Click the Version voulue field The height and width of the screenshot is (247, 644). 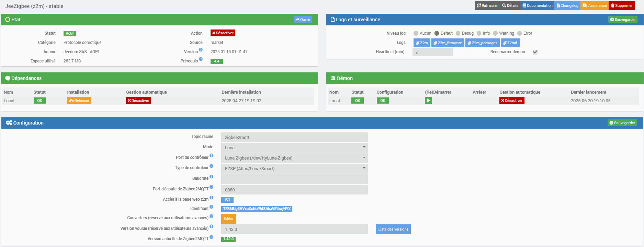point(294,229)
